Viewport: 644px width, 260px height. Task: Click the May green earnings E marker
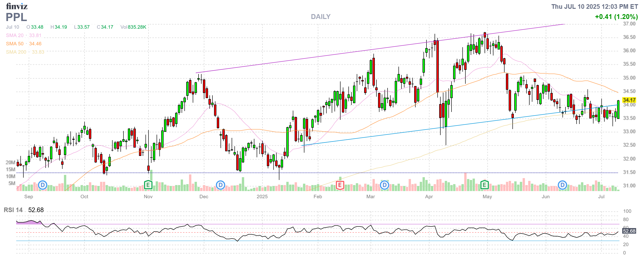[484, 185]
